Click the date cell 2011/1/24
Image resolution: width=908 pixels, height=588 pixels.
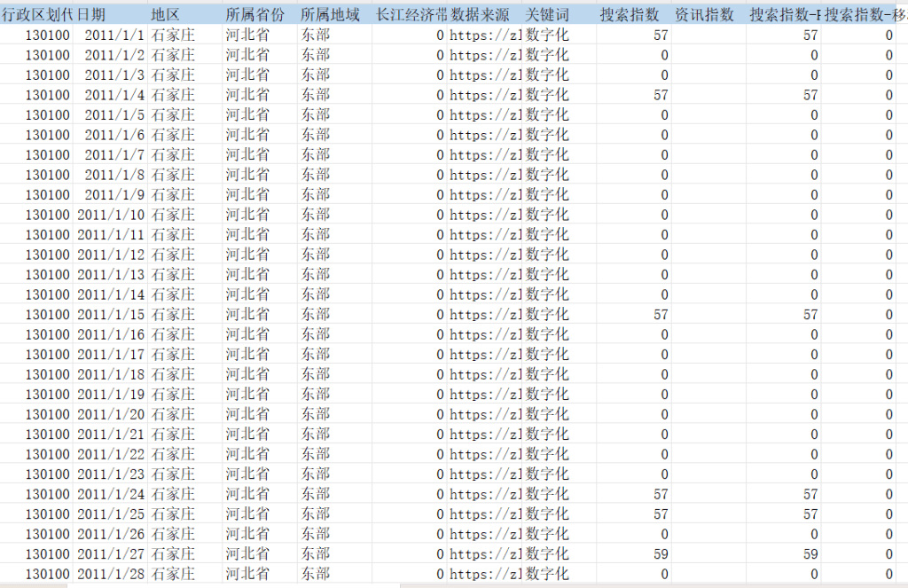point(111,495)
